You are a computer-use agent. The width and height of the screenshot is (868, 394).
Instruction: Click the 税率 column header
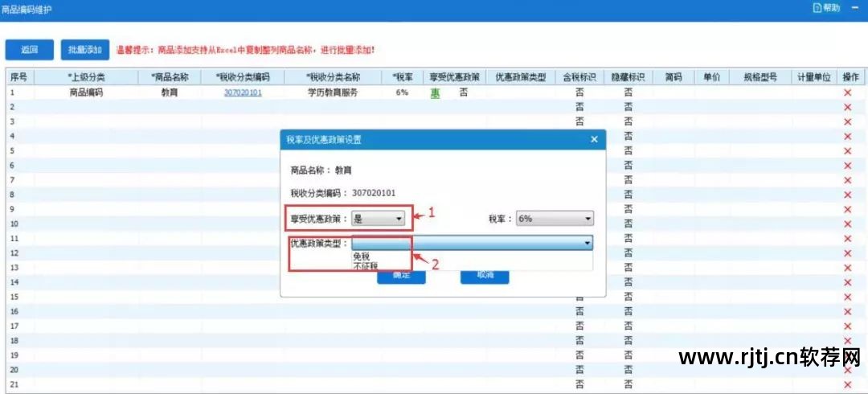[402, 77]
